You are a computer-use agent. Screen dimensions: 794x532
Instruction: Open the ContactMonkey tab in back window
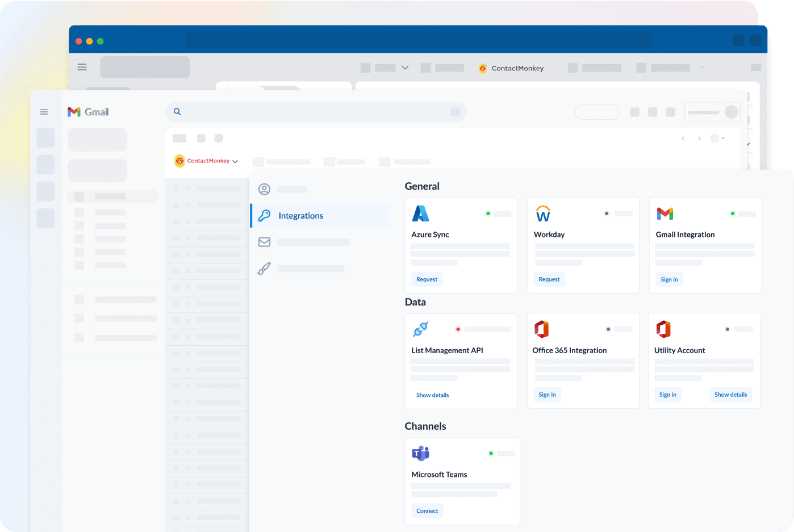511,68
